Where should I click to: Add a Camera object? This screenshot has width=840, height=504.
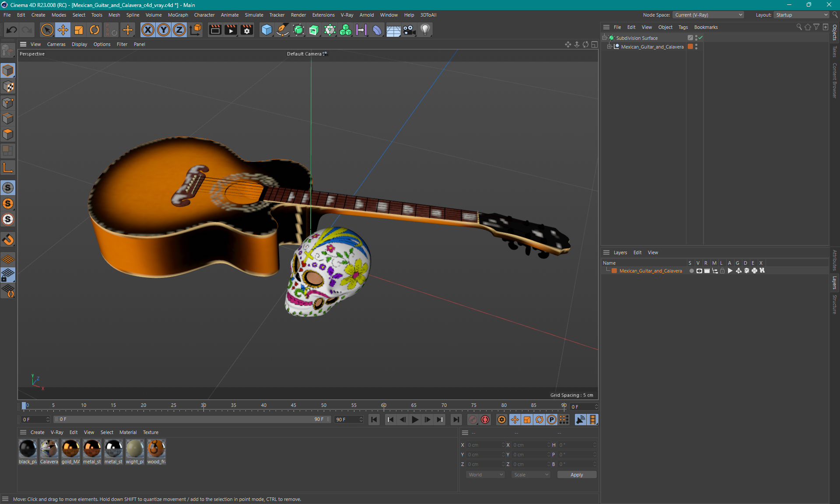point(409,30)
